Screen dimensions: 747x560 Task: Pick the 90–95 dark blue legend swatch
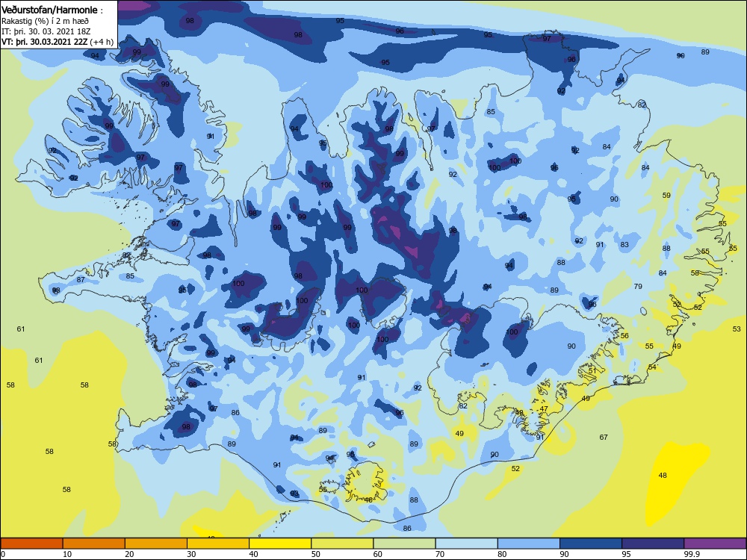[591, 544]
